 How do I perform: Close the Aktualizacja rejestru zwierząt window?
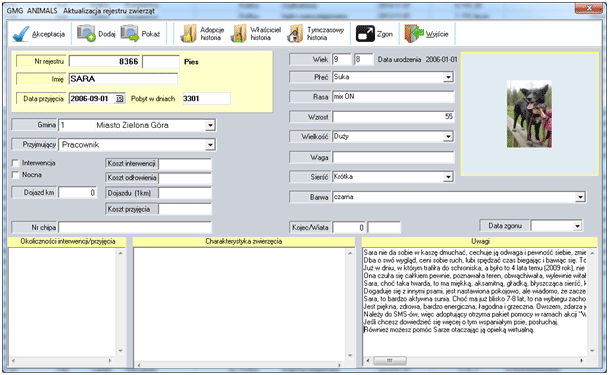(x=588, y=8)
